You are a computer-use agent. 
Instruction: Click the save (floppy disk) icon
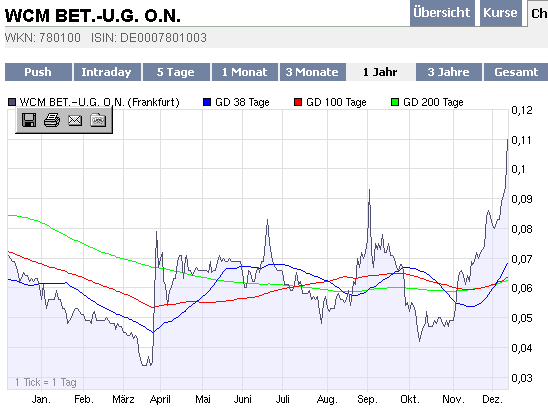(29, 120)
